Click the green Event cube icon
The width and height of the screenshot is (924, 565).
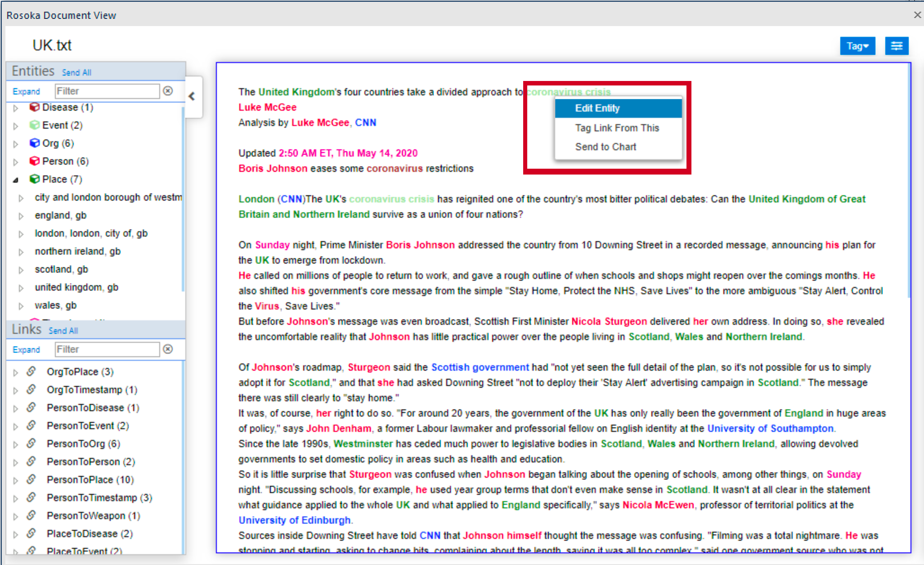tap(34, 125)
